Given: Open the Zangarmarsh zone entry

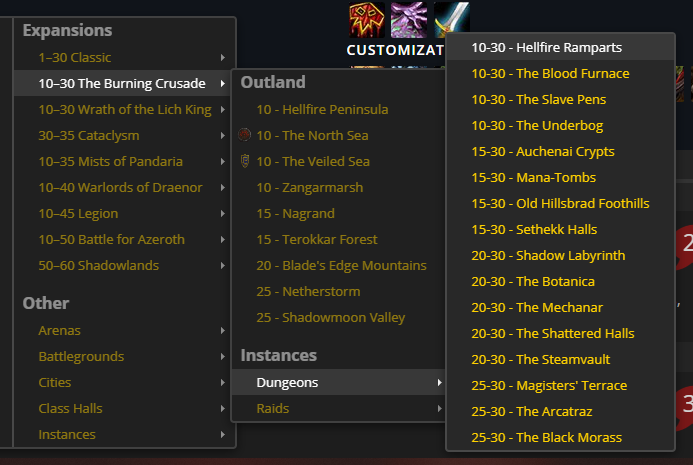Looking at the screenshot, I should click(x=309, y=187).
